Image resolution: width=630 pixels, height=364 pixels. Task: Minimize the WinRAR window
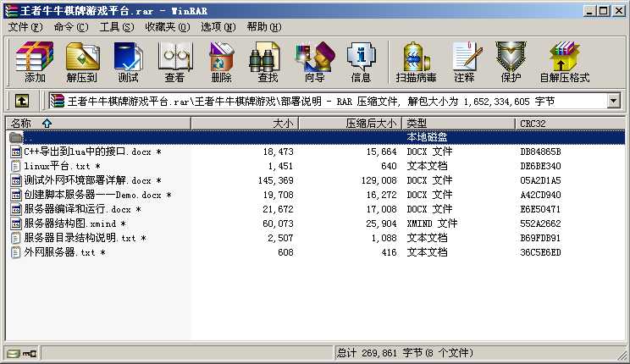pyautogui.click(x=589, y=11)
